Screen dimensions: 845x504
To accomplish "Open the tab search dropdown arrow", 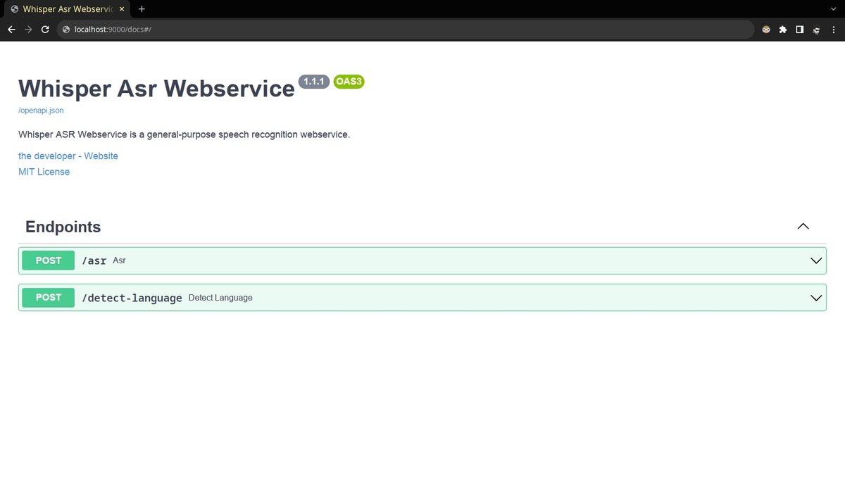I will tap(833, 9).
